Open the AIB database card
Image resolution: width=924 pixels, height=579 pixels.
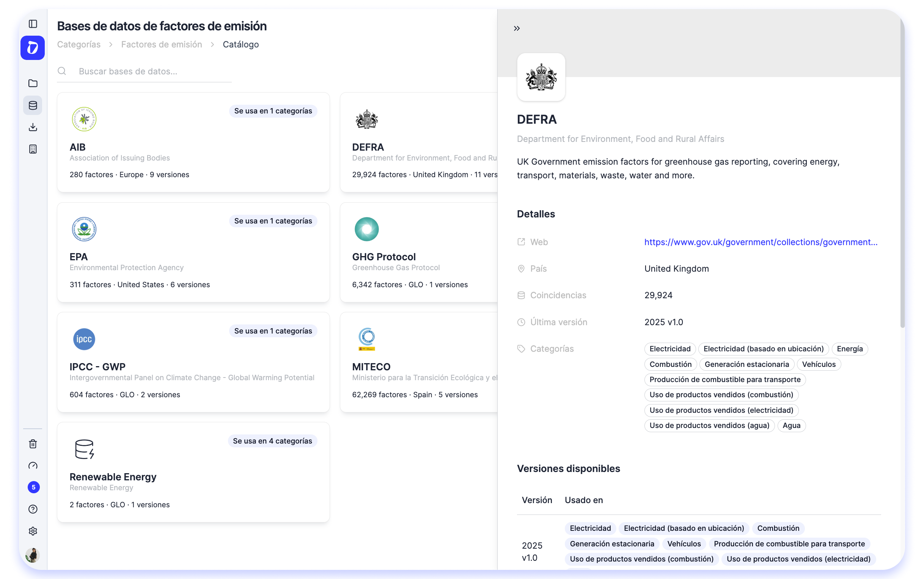[x=193, y=142]
